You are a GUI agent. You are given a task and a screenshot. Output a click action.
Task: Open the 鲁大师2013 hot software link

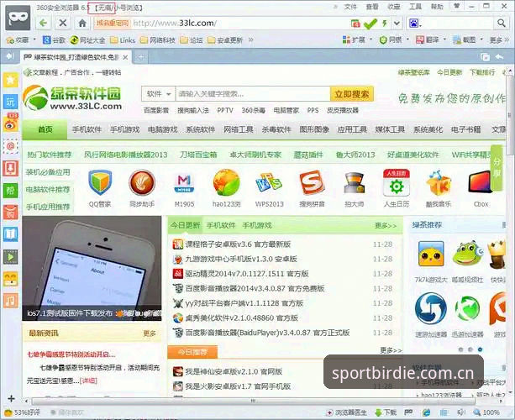tap(355, 155)
